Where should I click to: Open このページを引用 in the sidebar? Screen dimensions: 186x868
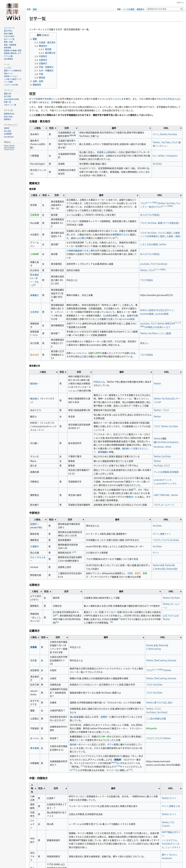[11, 85]
